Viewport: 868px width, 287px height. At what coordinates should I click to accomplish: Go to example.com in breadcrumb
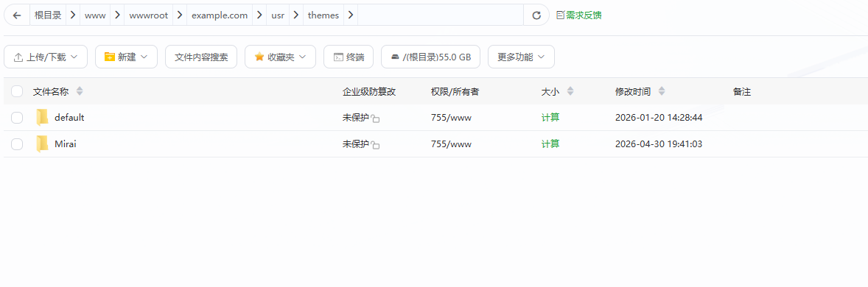[x=220, y=15]
